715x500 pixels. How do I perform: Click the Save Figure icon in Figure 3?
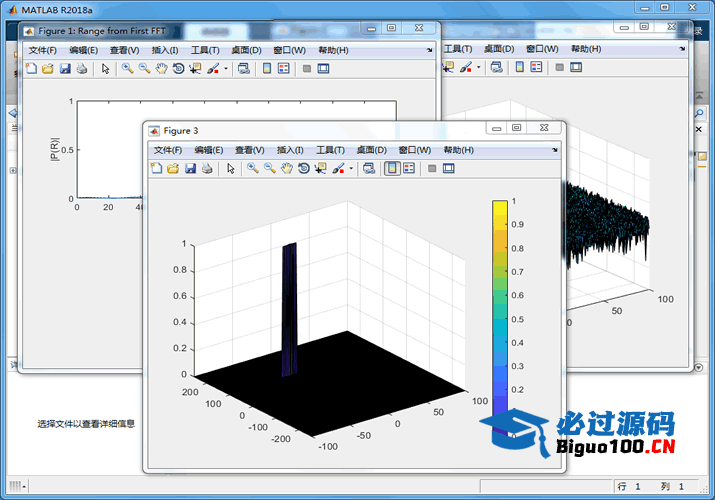(190, 169)
